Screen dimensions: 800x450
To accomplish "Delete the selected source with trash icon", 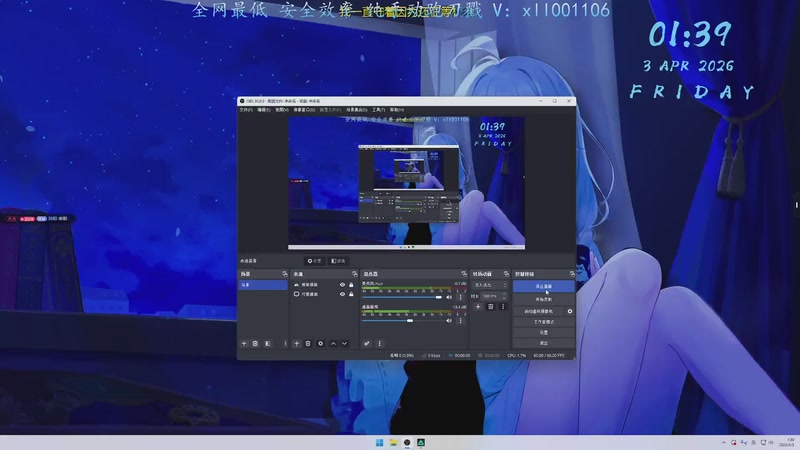I will point(308,343).
